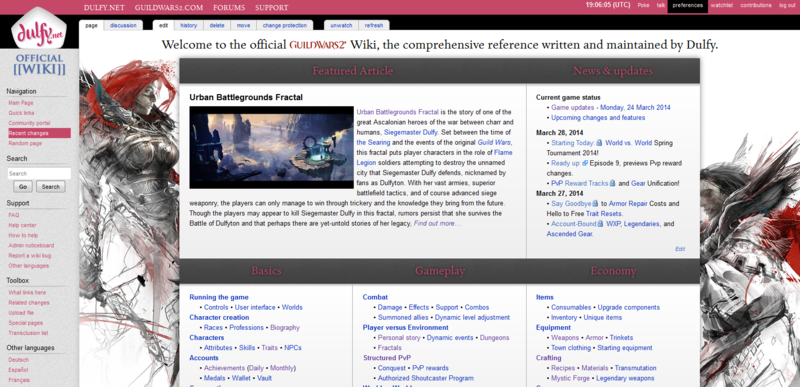800x387 pixels.
Task: Open Special pages in the Toolbox
Action: pos(26,323)
